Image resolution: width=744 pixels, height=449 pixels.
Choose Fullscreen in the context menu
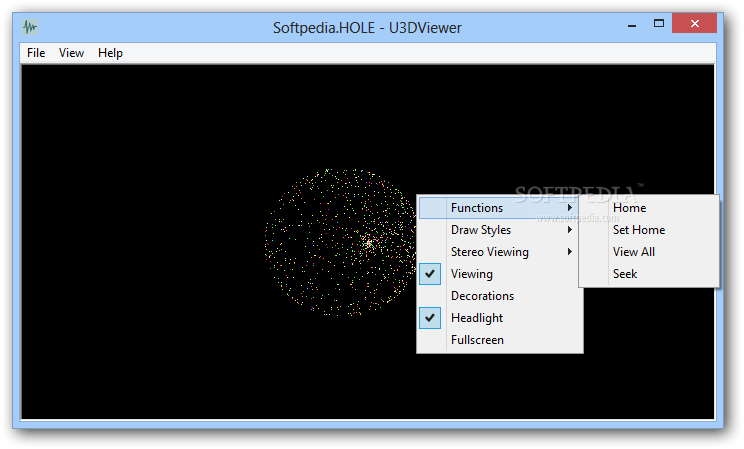pos(499,340)
